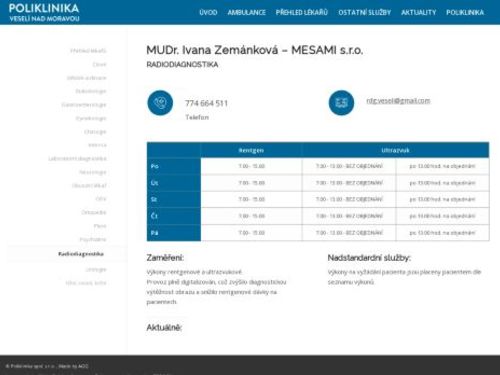This screenshot has height=375, width=500.
Task: Click the Rentgen hours in the Čt row
Action: click(x=252, y=216)
